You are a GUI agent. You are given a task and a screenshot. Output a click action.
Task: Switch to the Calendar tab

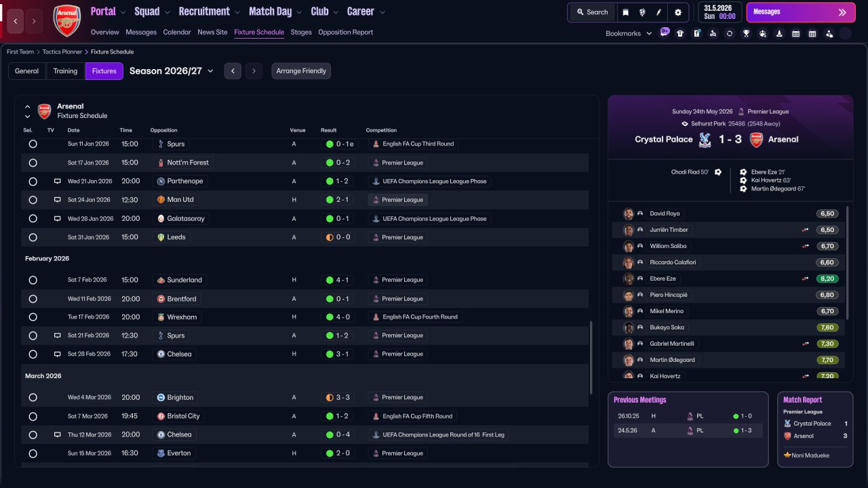(x=177, y=32)
